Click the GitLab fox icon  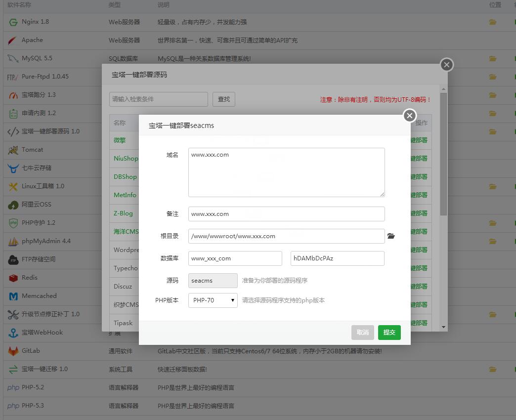[x=13, y=351]
